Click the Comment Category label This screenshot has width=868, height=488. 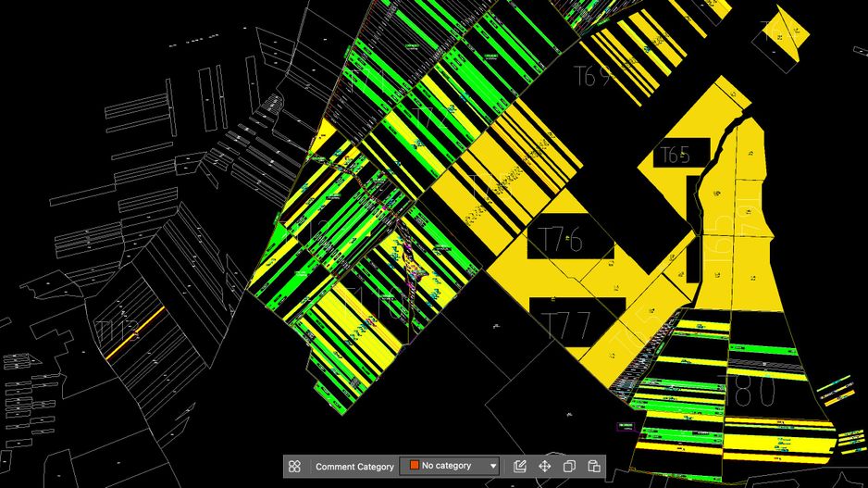pyautogui.click(x=354, y=466)
